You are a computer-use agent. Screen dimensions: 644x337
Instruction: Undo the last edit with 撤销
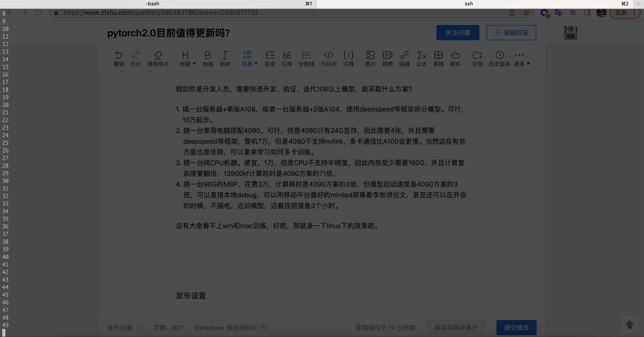coord(119,59)
